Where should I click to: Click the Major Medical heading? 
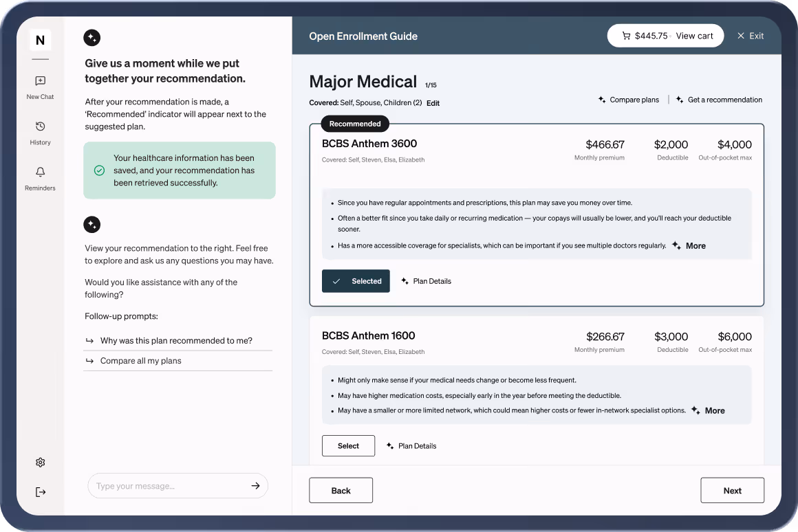pos(363,81)
